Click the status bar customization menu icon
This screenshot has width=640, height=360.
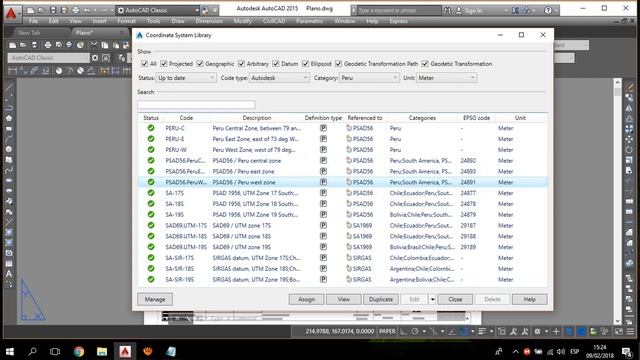click(x=631, y=331)
